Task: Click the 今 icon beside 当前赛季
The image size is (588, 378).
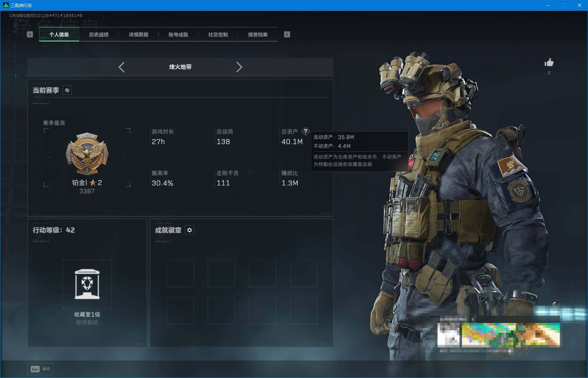Action: point(67,90)
